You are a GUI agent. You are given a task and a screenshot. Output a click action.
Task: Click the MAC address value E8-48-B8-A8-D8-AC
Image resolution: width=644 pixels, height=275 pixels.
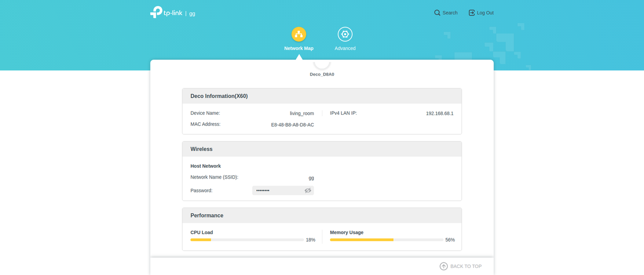point(292,125)
